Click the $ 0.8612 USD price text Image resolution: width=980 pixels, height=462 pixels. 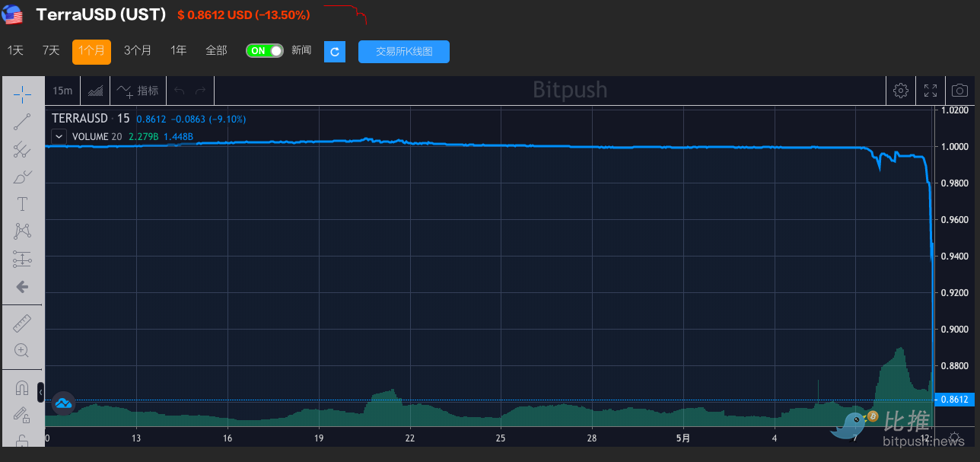click(x=243, y=15)
